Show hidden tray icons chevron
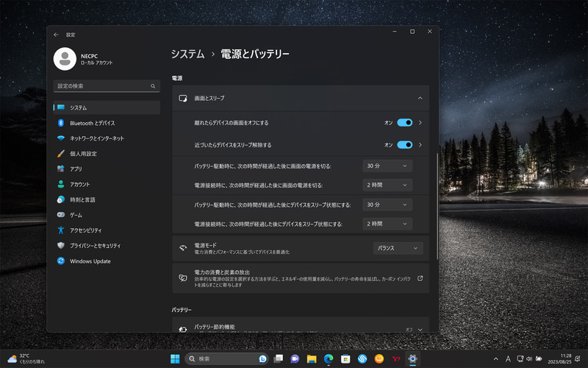Screen dimensions: 588x368 click(495, 359)
